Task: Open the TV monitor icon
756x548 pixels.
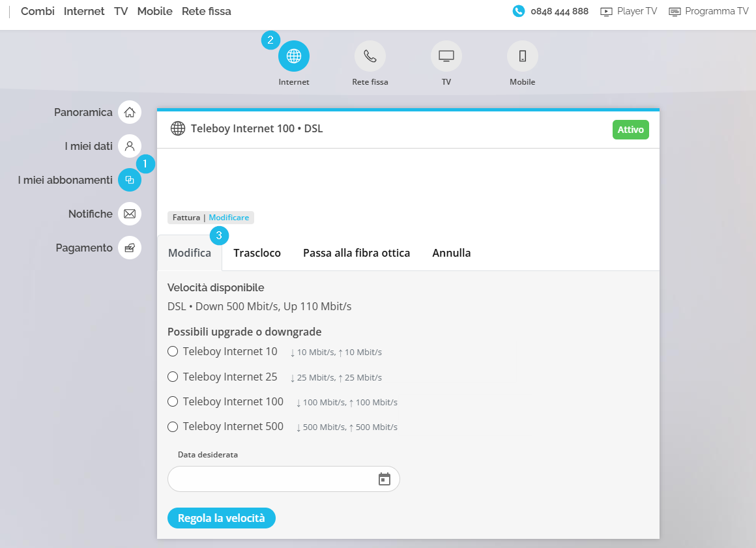Action: 446,56
